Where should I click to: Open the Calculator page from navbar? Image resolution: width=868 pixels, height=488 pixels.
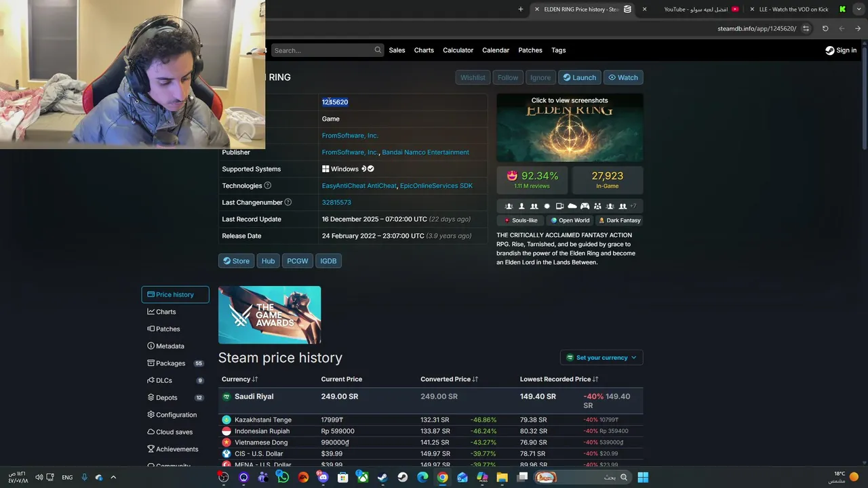(458, 50)
